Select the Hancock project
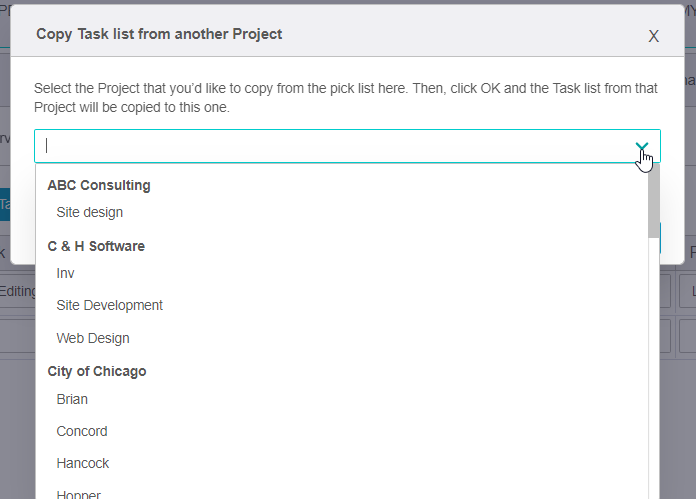Viewport: 696px width, 499px height. tap(83, 463)
